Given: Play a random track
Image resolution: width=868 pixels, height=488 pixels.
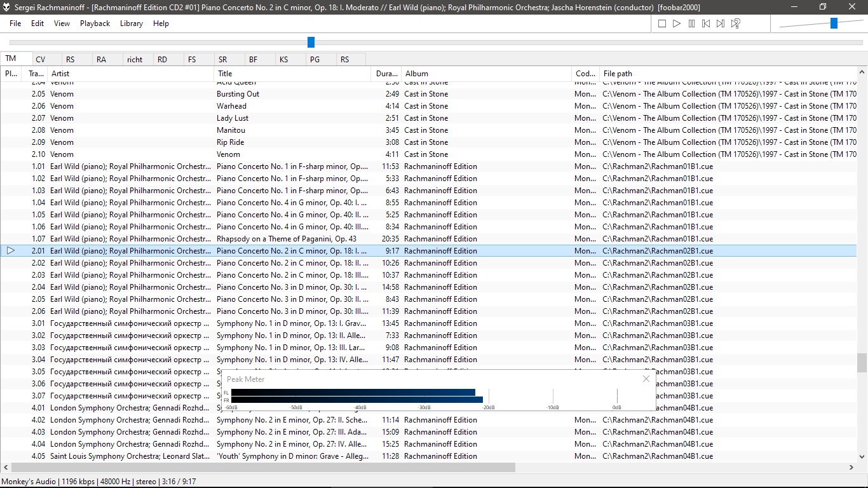Looking at the screenshot, I should click(735, 24).
